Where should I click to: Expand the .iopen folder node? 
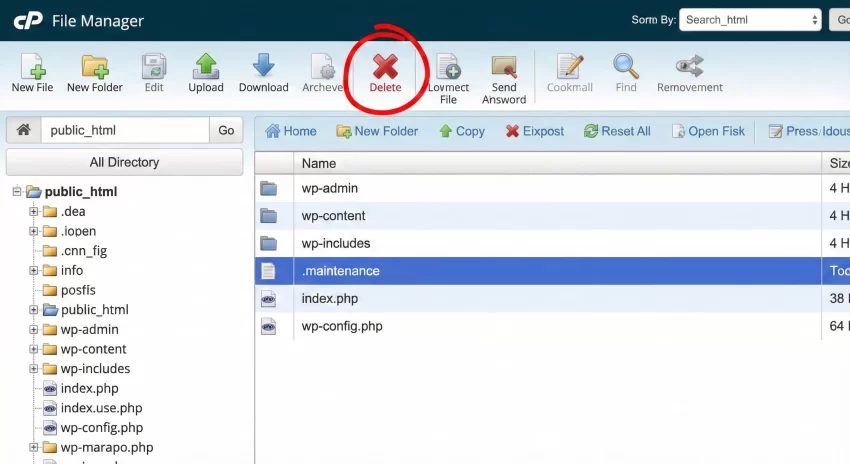click(34, 231)
